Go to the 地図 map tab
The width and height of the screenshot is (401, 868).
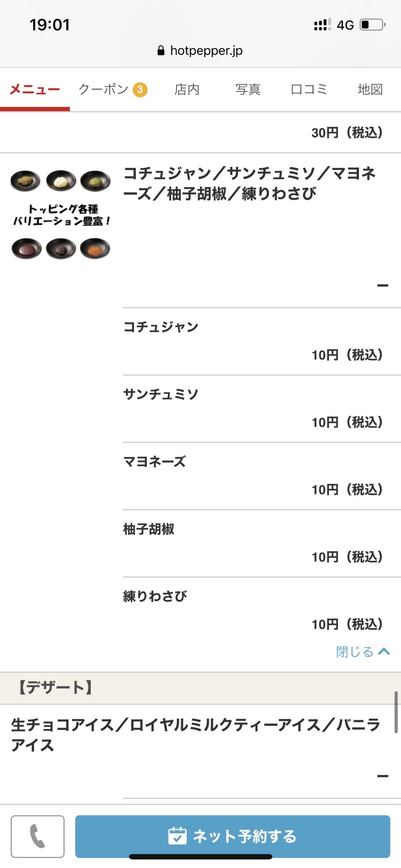pyautogui.click(x=370, y=89)
